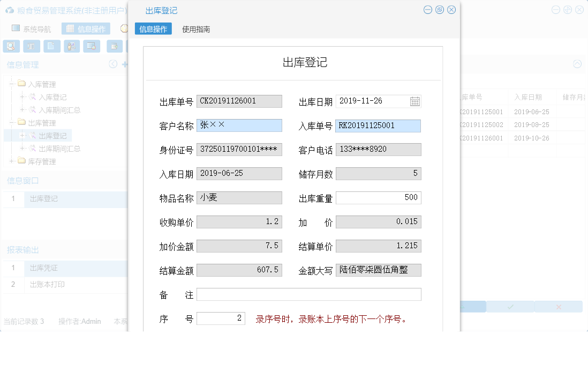588x378 pixels.
Task: Click the add-record toolbar icon
Action: [x=114, y=46]
